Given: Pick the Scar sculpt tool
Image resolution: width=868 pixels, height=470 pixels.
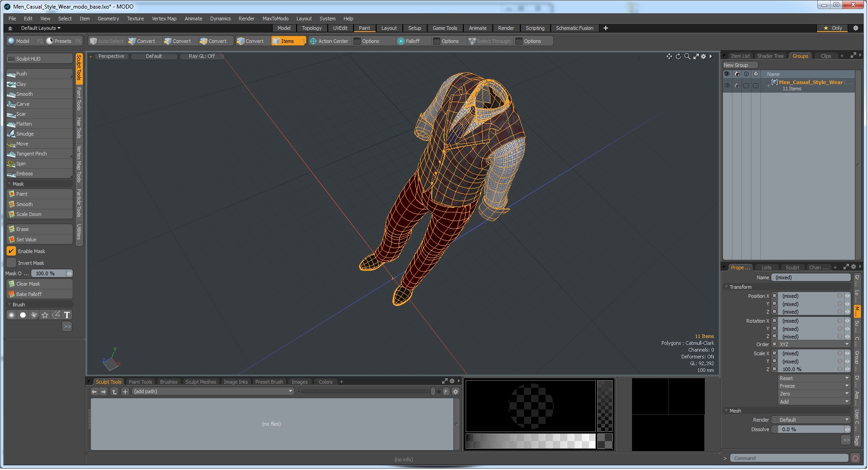Looking at the screenshot, I should point(39,114).
